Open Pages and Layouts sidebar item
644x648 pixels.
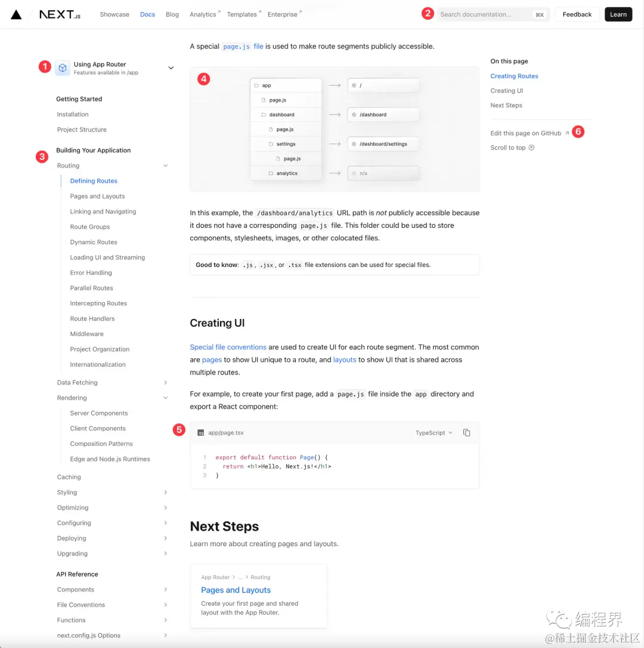point(97,196)
